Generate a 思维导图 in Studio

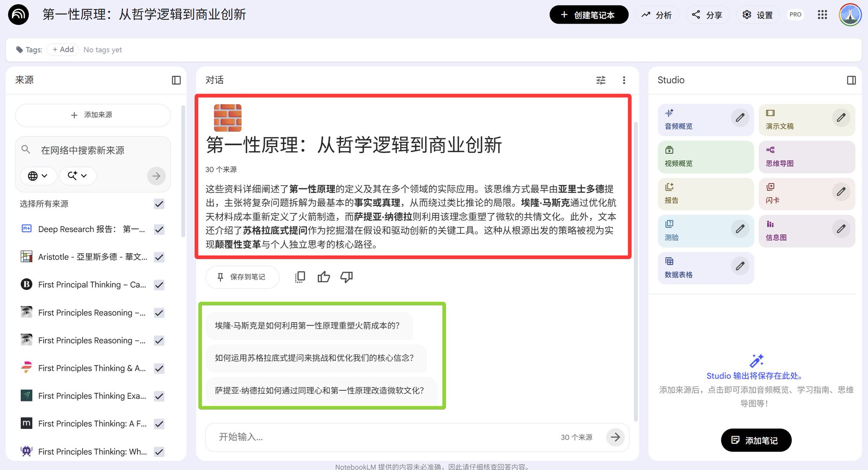807,157
